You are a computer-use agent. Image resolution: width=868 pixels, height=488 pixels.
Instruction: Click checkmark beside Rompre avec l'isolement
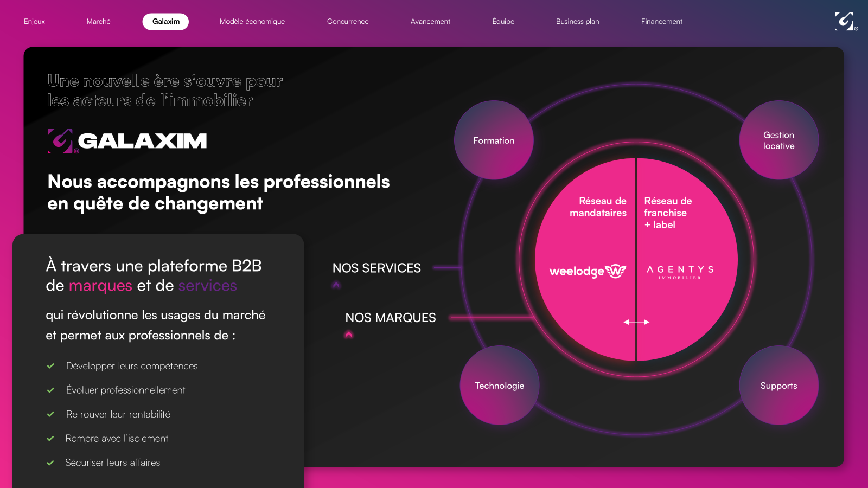tap(50, 439)
